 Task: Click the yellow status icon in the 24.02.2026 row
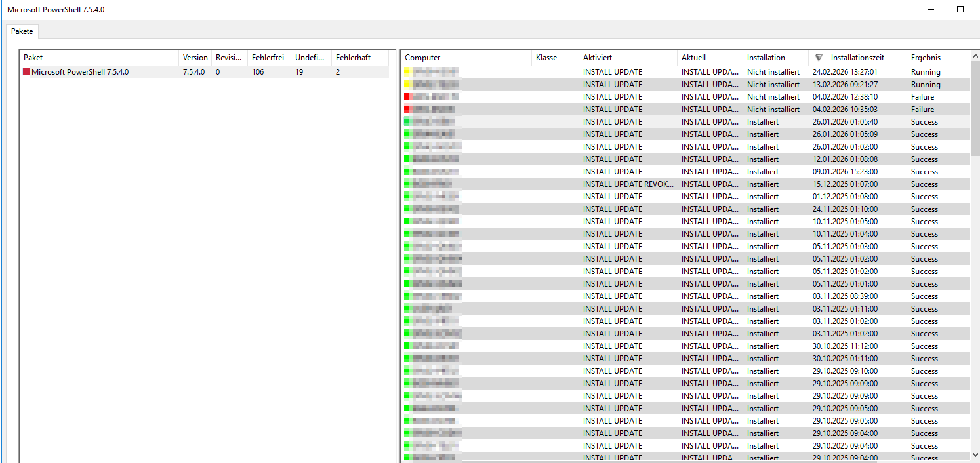[407, 72]
